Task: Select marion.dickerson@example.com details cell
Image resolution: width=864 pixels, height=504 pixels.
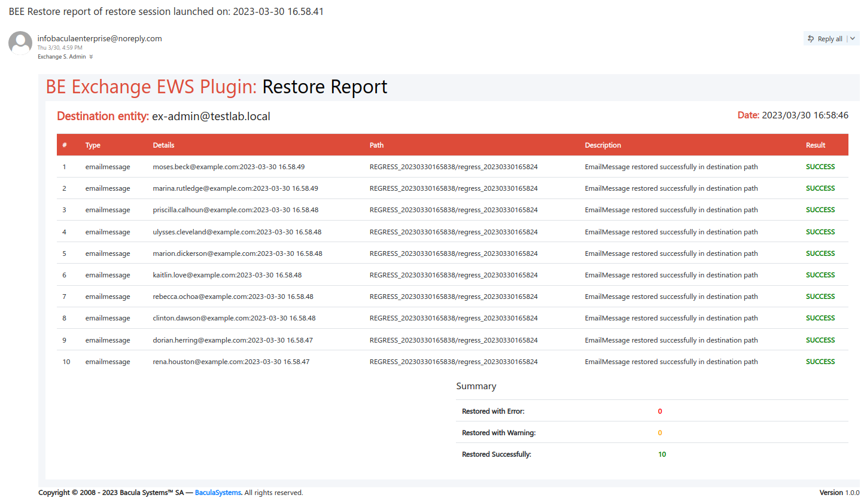Action: [x=237, y=253]
